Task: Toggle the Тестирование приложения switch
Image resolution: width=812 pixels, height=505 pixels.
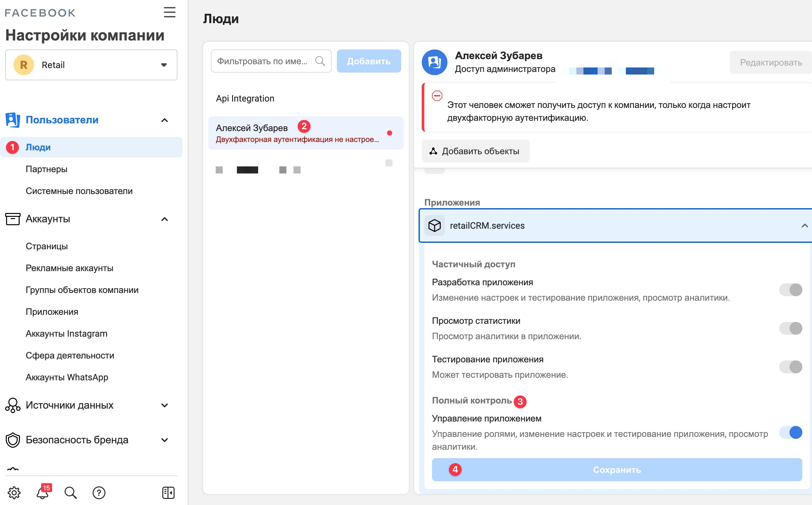Action: (x=790, y=367)
